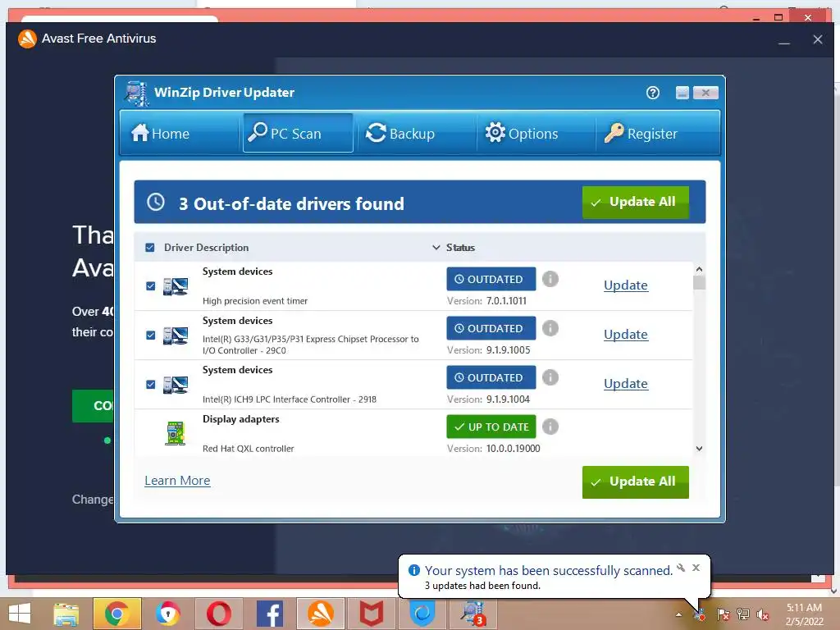Image resolution: width=840 pixels, height=630 pixels.
Task: Show info for Red Hat QXL controller
Action: (x=550, y=427)
